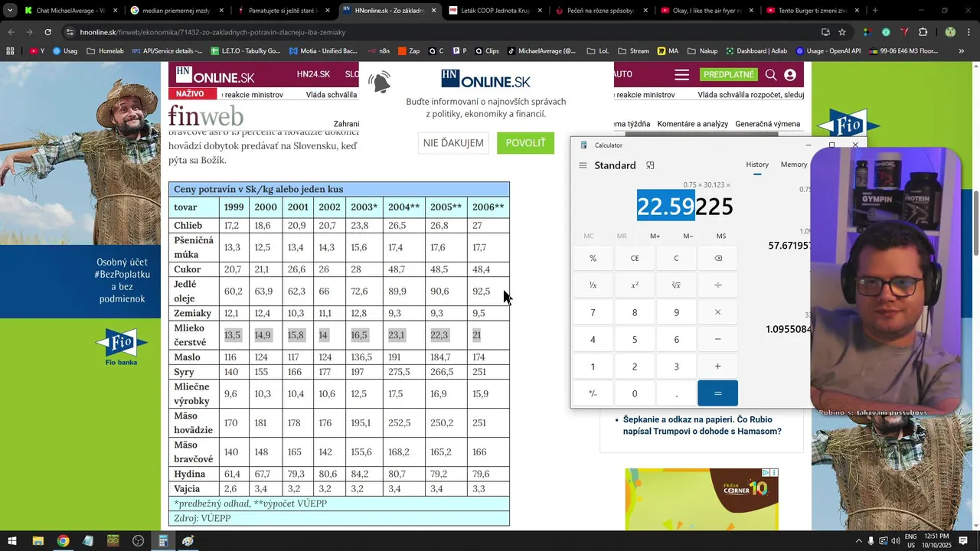This screenshot has width=980, height=551.
Task: Click the plus/minus sign toggle button
Action: [593, 393]
